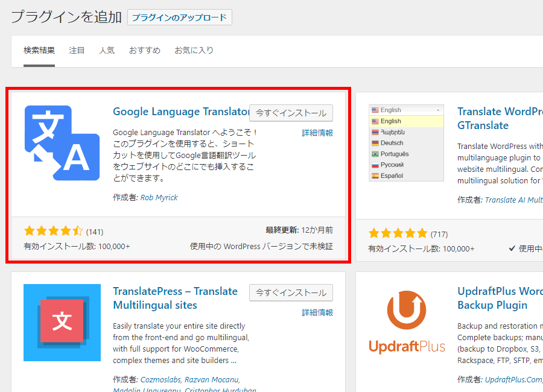The height and width of the screenshot is (392, 543).
Task: Install TranslatePress with 今すぐインストール button
Action: (291, 292)
